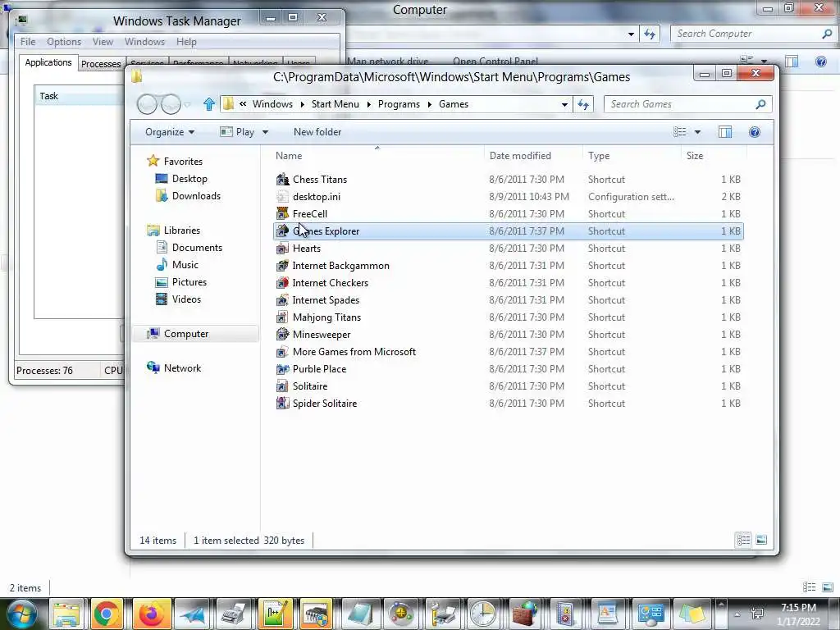This screenshot has width=840, height=630.
Task: Click the Play button in toolbar
Action: pyautogui.click(x=238, y=132)
